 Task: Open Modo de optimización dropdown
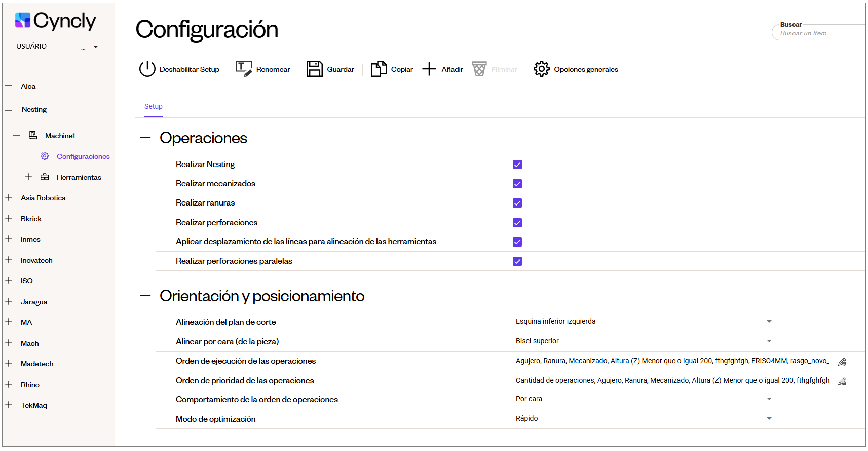pyautogui.click(x=769, y=419)
